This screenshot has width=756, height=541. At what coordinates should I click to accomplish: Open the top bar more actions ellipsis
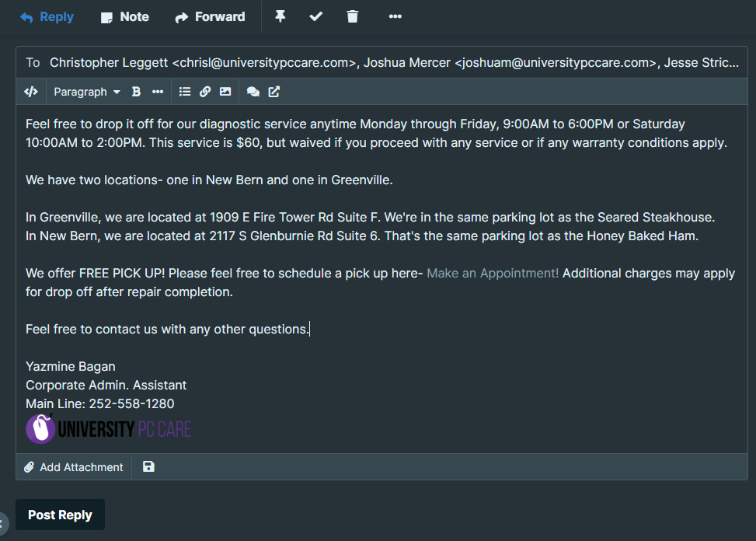click(395, 16)
